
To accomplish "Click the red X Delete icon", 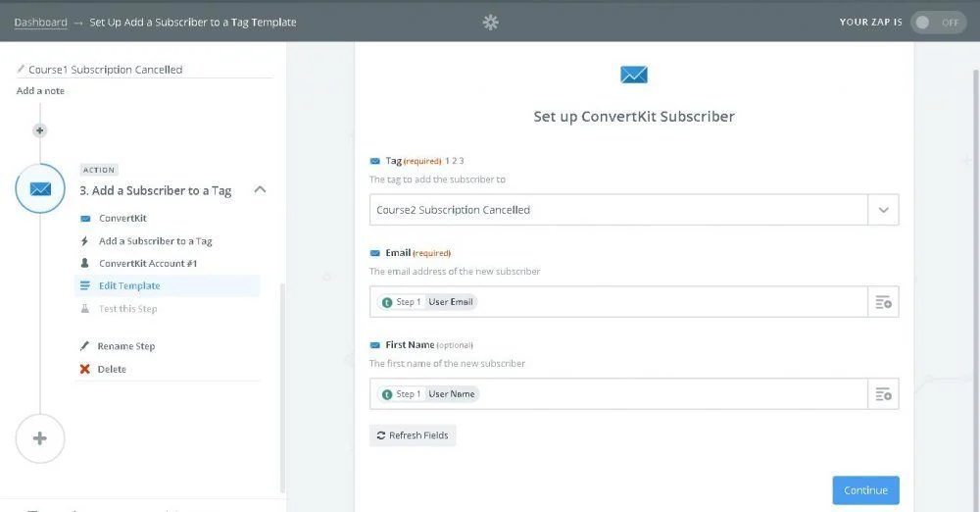I will pos(85,369).
